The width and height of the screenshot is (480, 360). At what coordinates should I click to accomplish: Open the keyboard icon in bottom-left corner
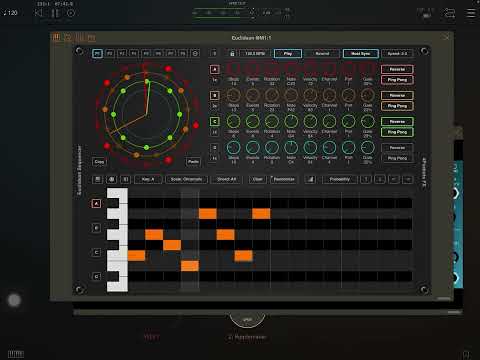click(x=16, y=354)
